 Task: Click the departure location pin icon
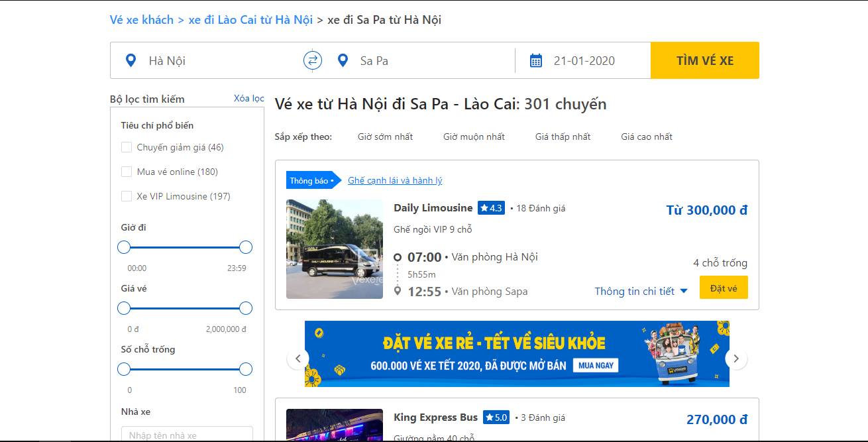click(x=131, y=60)
